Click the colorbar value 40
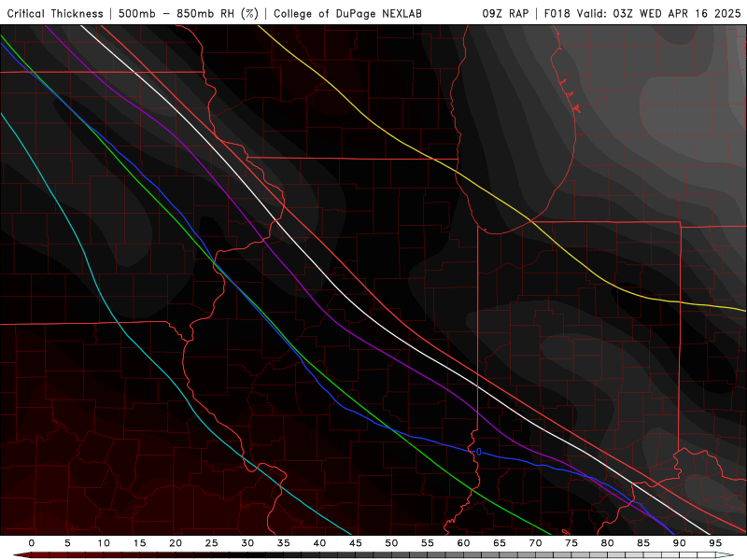This screenshot has width=747, height=560. click(319, 543)
